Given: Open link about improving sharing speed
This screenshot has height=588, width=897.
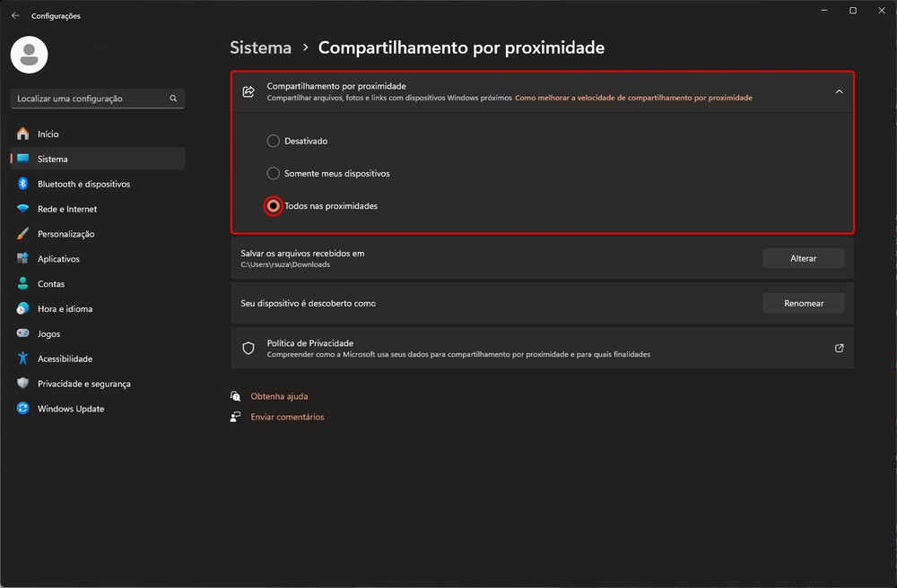Looking at the screenshot, I should click(x=633, y=98).
